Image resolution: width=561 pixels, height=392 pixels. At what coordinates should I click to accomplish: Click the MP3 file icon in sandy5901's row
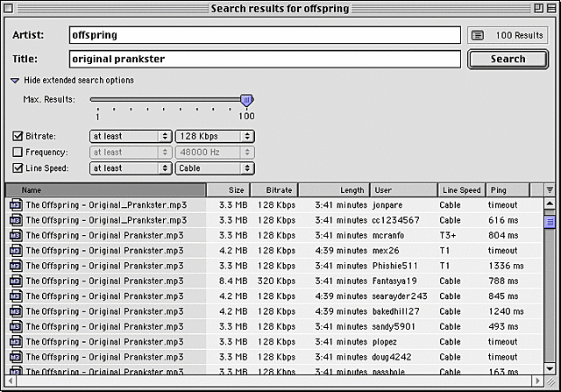[x=16, y=327]
